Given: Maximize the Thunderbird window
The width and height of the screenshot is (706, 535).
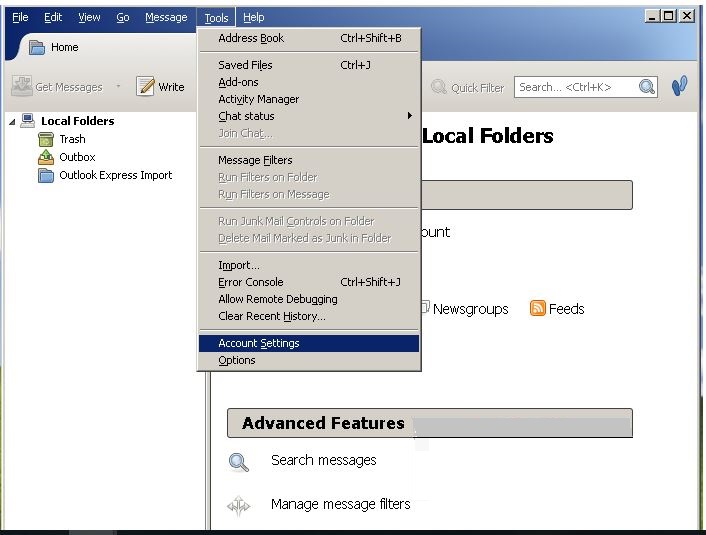Looking at the screenshot, I should [x=669, y=16].
